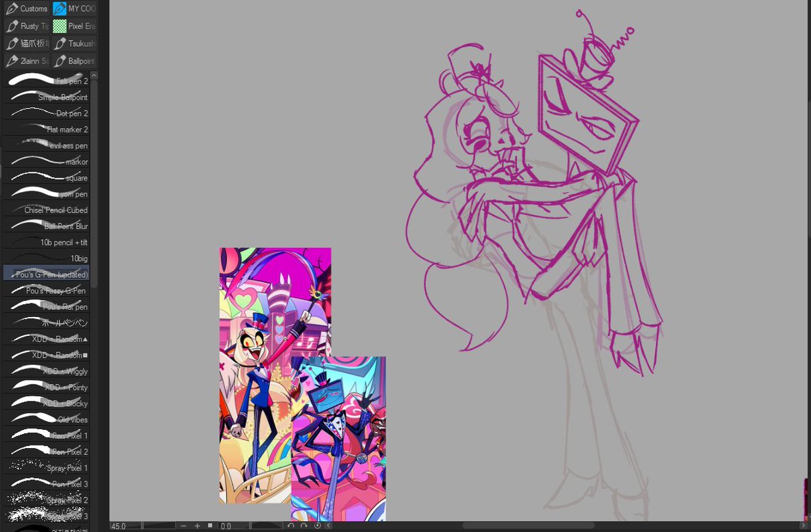Pick the 10big brush
The width and height of the screenshot is (811, 532).
click(x=46, y=258)
